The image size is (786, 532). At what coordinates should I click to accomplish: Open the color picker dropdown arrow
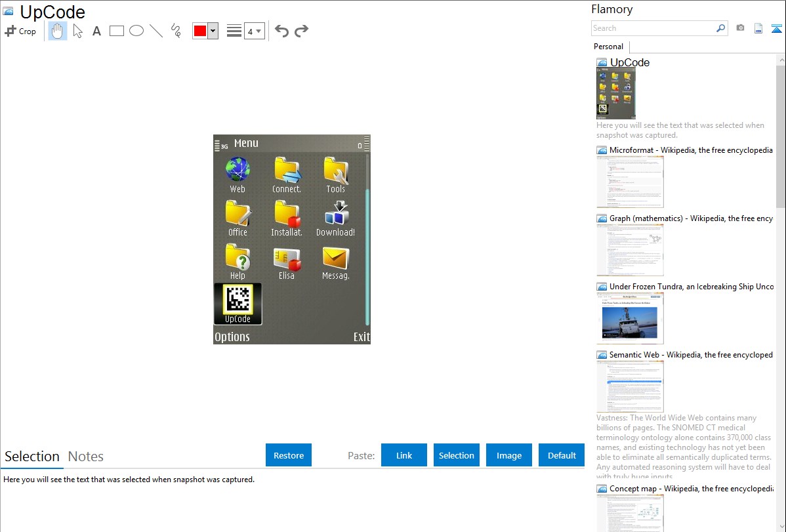[213, 31]
